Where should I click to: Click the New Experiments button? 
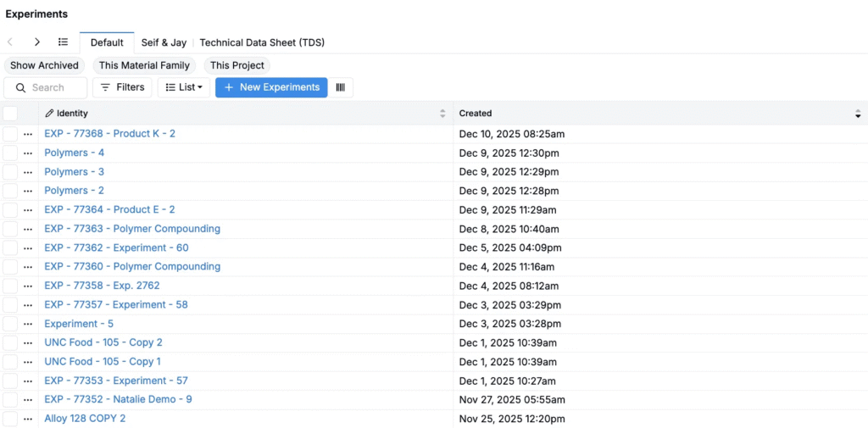click(271, 87)
